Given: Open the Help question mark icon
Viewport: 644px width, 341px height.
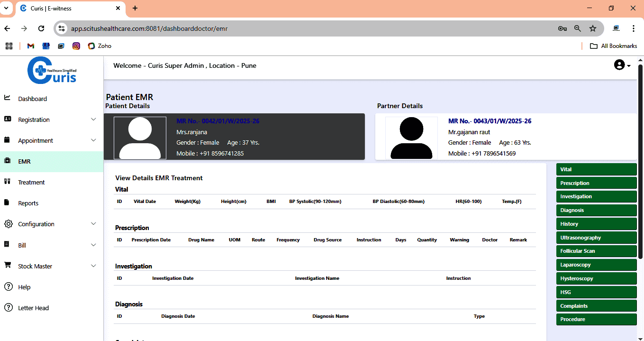Looking at the screenshot, I should (x=8, y=286).
